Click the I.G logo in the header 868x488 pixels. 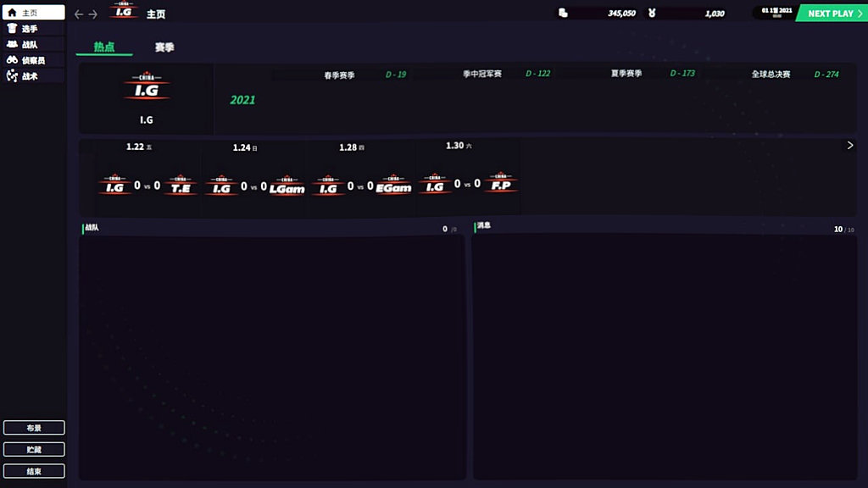[x=124, y=10]
